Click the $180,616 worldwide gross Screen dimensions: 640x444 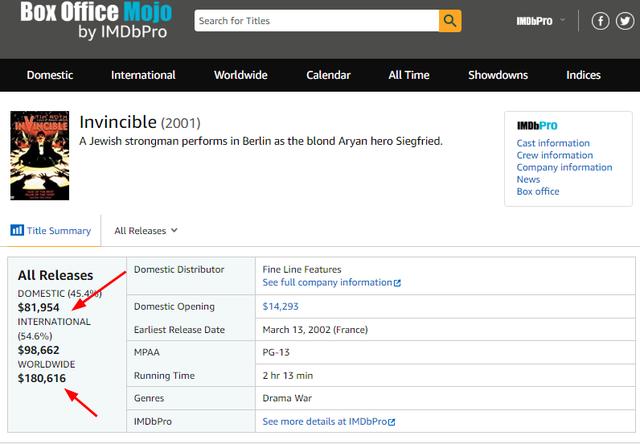pos(42,378)
